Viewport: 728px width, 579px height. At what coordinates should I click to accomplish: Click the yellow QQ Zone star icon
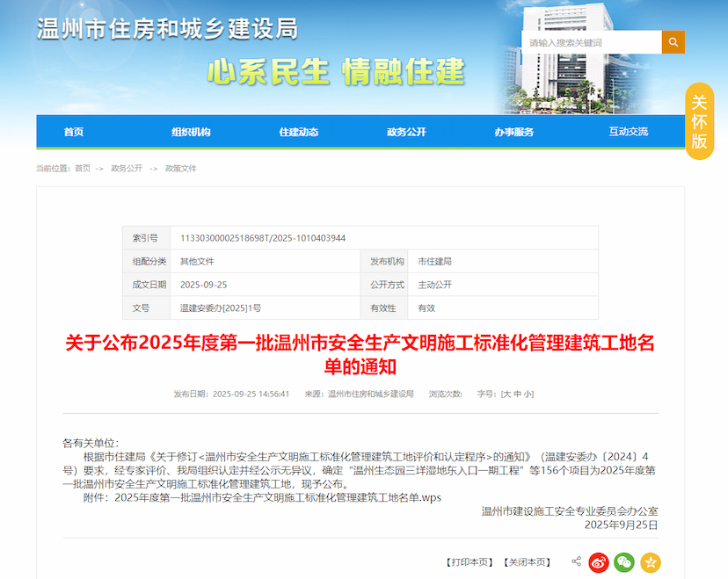click(x=651, y=561)
